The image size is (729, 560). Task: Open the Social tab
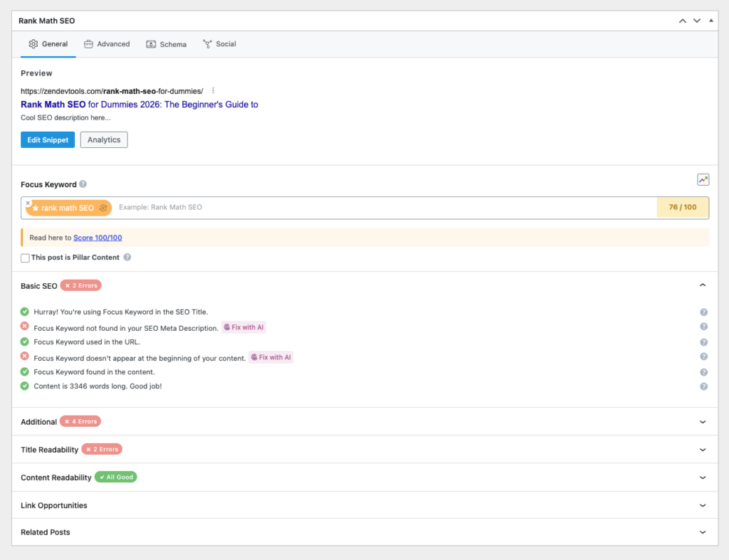[219, 44]
